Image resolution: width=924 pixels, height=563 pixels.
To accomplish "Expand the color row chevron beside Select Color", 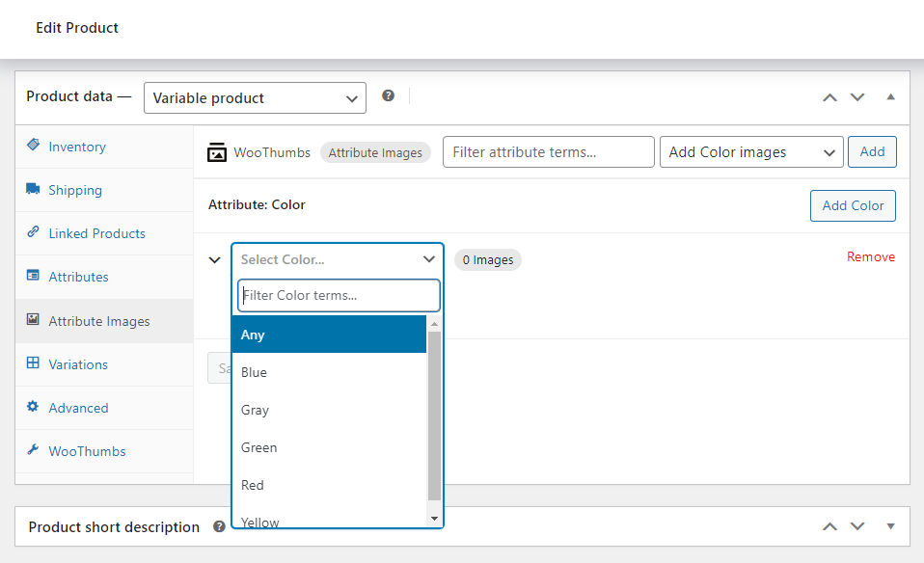I will (x=215, y=259).
